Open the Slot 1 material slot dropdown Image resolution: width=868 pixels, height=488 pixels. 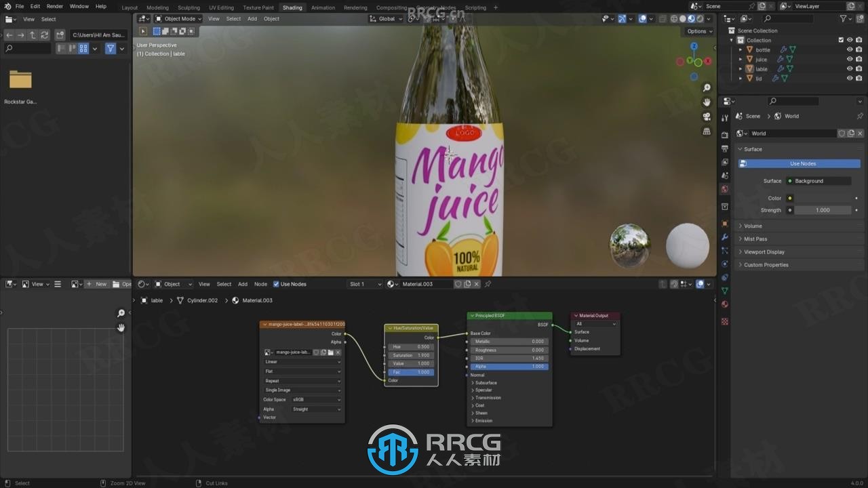point(364,284)
